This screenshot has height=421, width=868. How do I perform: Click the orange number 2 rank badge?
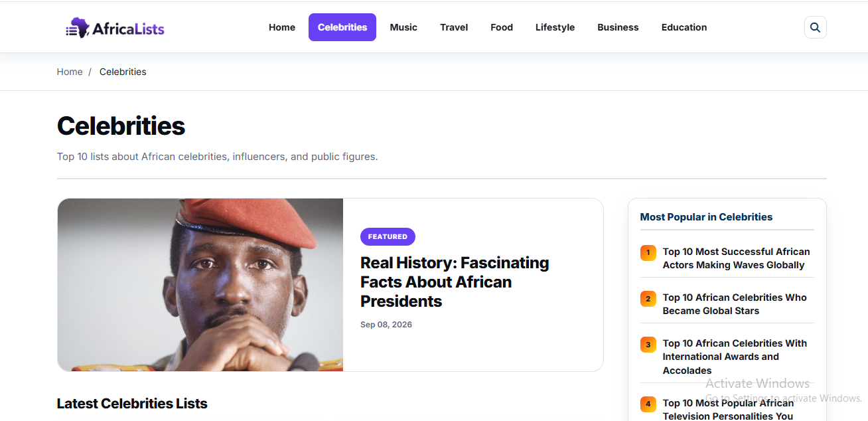click(648, 298)
